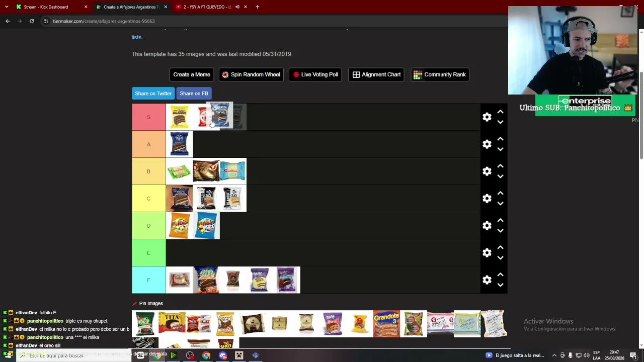The image size is (644, 362).
Task: Click the B tier label
Action: (148, 171)
